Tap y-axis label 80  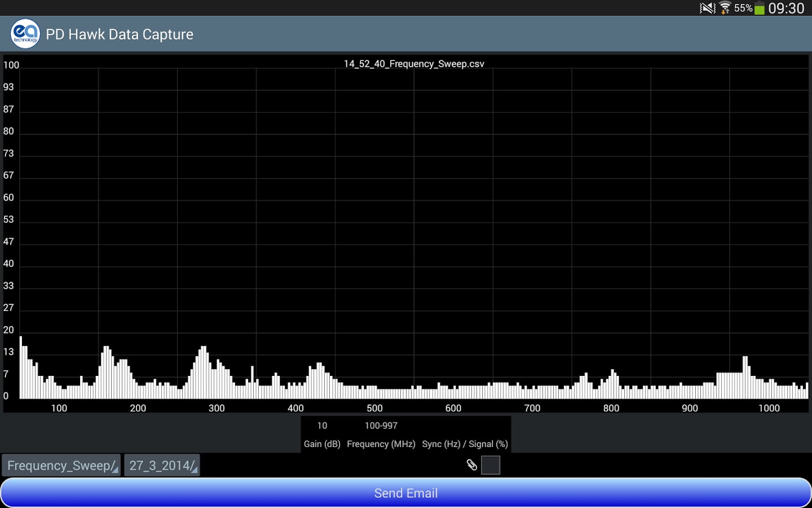pyautogui.click(x=8, y=131)
